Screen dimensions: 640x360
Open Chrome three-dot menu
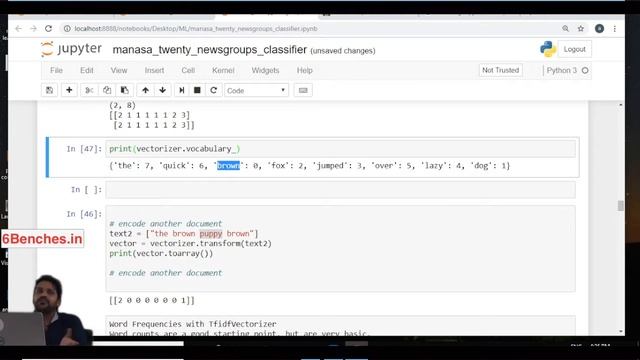point(615,29)
